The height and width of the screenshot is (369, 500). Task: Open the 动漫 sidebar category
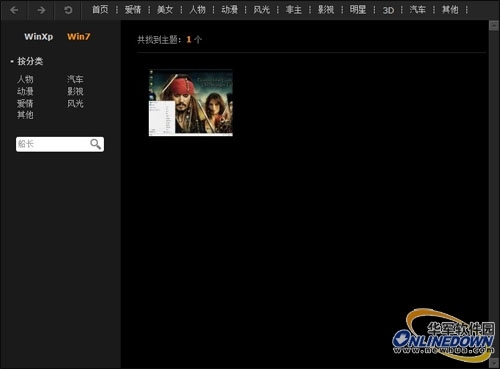(x=25, y=91)
